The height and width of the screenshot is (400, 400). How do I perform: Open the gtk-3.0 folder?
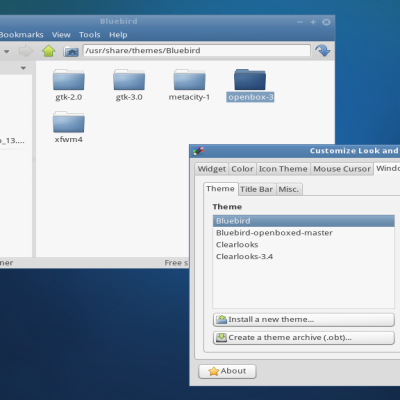point(129,80)
